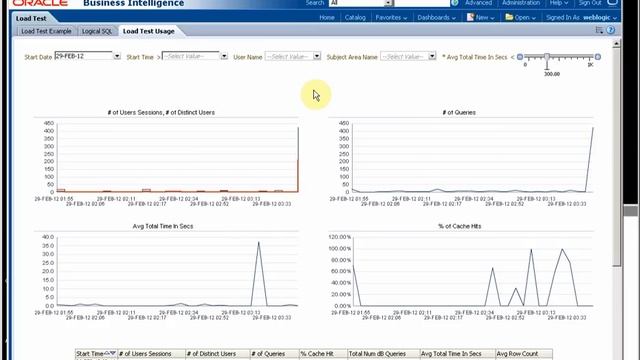Open the Catalog page

coord(355,18)
